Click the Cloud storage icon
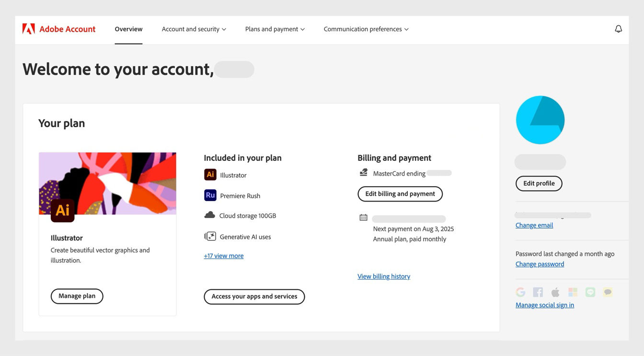This screenshot has height=356, width=644. point(210,215)
